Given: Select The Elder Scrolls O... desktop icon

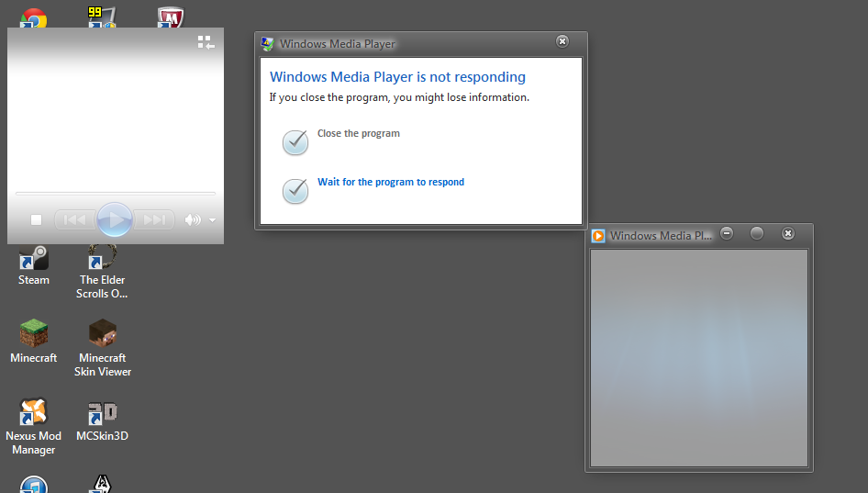Looking at the screenshot, I should (103, 272).
